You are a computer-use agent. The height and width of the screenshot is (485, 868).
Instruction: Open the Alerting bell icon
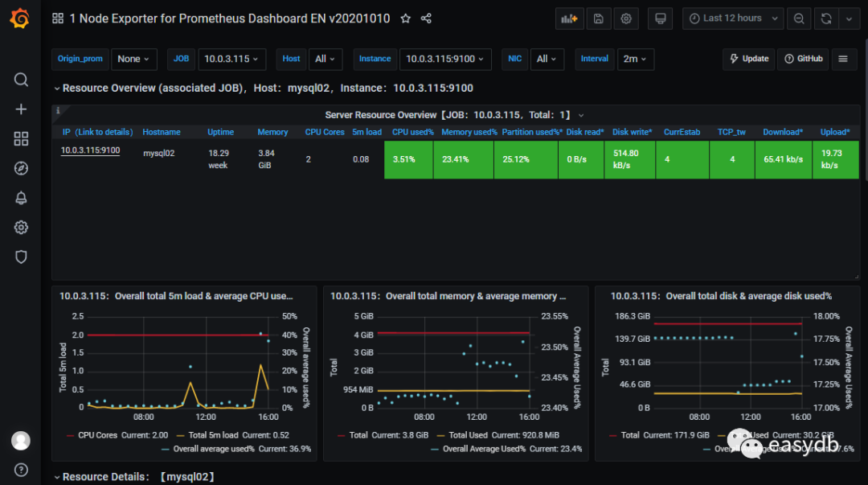coord(22,198)
